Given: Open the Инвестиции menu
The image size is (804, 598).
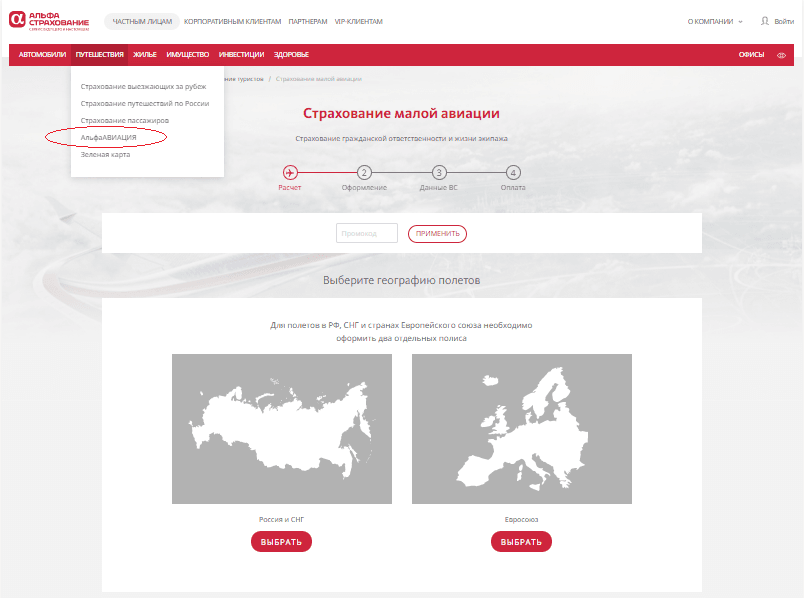Looking at the screenshot, I should (241, 54).
